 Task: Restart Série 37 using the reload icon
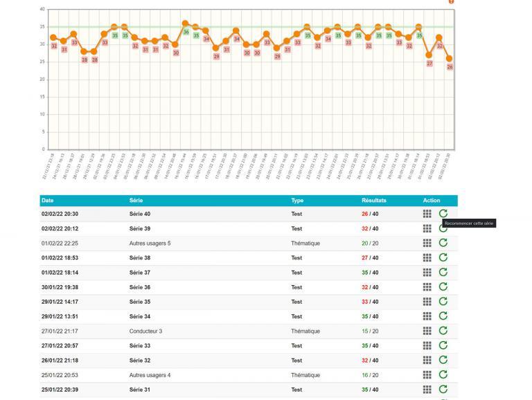coord(443,272)
